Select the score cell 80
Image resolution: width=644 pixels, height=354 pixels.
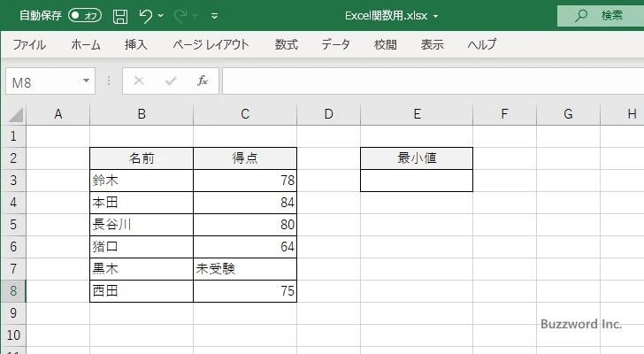(245, 225)
